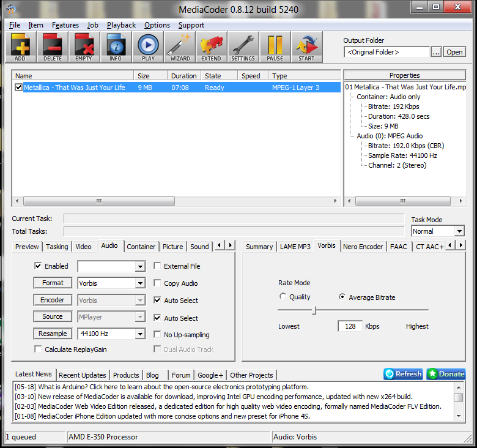Select the Quality rate mode radio
Image resolution: width=477 pixels, height=448 pixels.
[283, 296]
